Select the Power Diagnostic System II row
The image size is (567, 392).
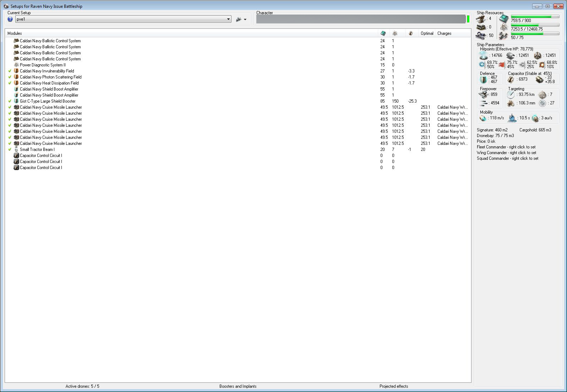coord(238,65)
